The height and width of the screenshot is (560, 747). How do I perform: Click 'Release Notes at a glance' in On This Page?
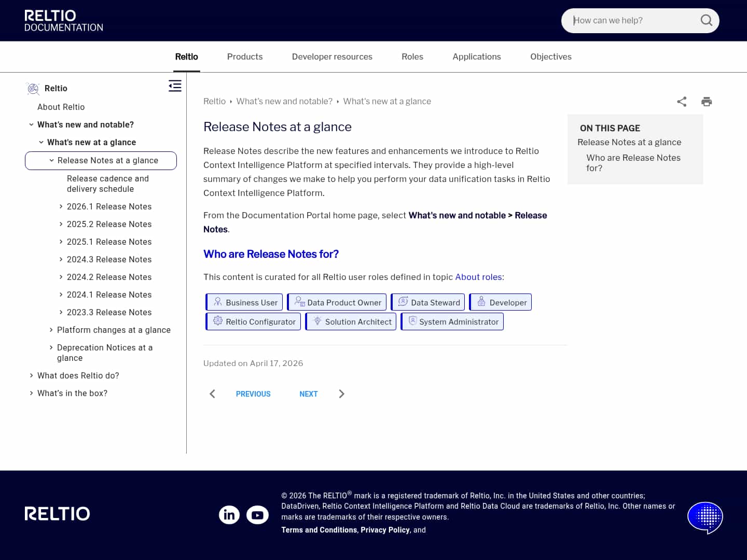629,142
